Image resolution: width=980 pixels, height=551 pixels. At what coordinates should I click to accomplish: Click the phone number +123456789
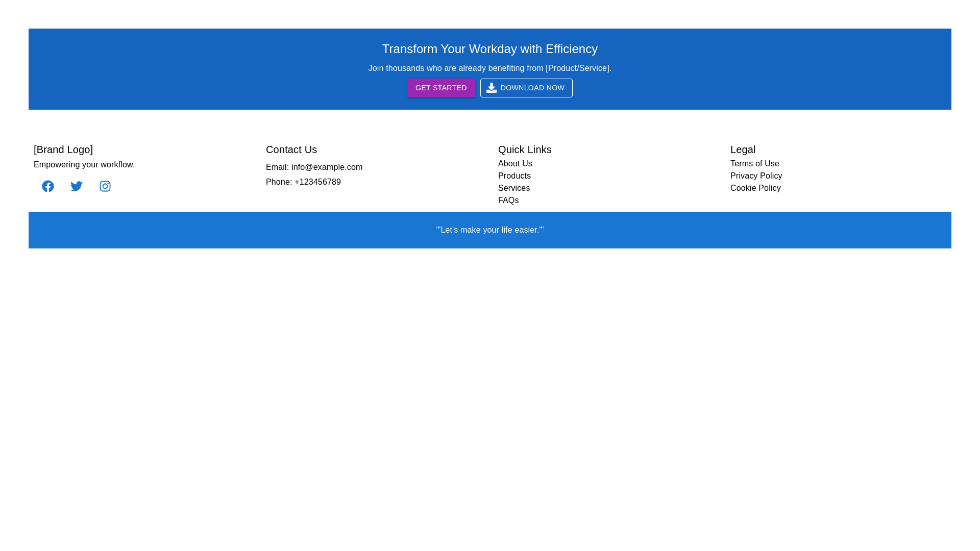(317, 182)
